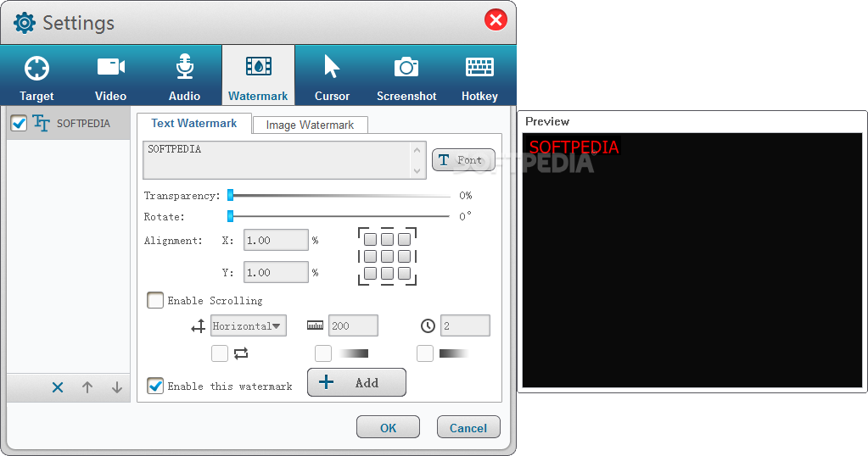This screenshot has width=868, height=456.
Task: Select the center alignment grid position
Action: 387,256
